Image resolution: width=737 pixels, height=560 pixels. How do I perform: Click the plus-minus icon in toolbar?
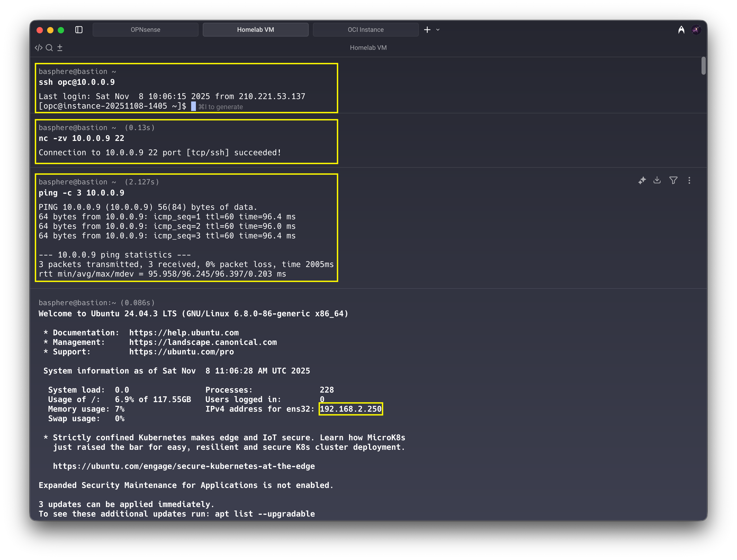coord(60,48)
